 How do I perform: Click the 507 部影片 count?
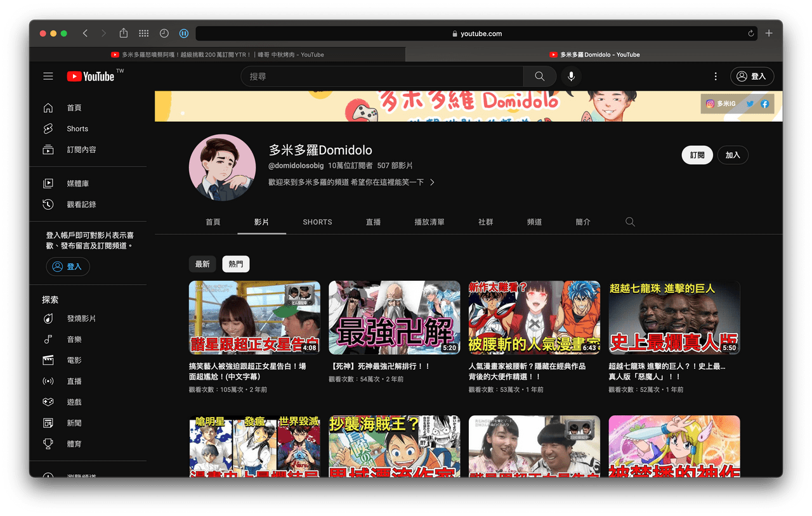[x=395, y=165]
